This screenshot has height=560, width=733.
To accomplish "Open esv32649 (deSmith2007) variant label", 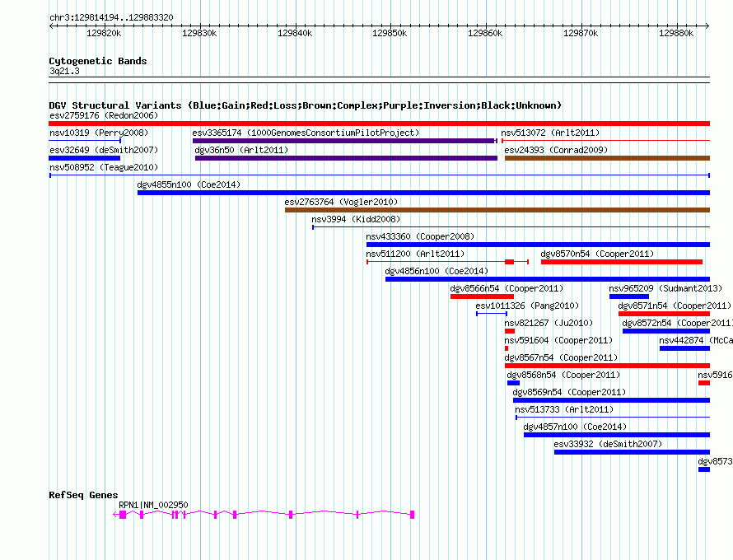I will pyautogui.click(x=104, y=150).
